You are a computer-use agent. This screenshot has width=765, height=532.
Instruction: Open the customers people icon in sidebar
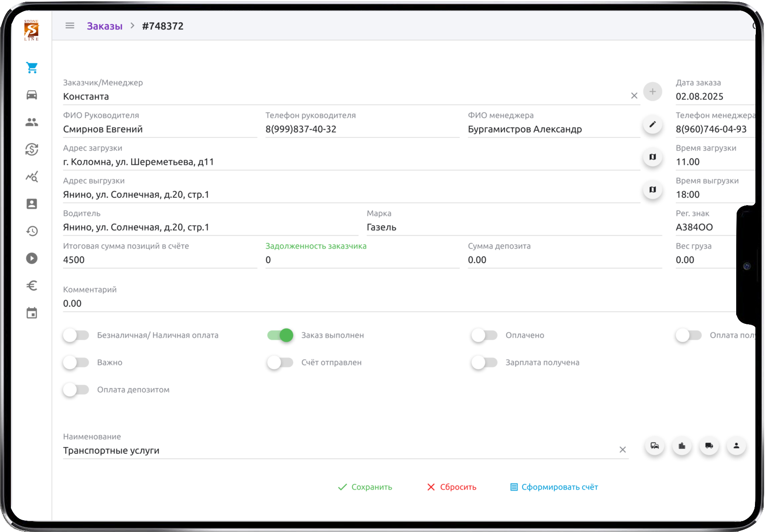[32, 122]
